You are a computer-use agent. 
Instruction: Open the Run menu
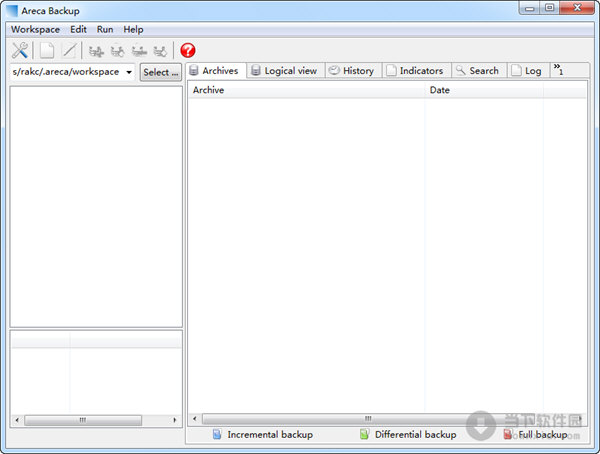105,29
